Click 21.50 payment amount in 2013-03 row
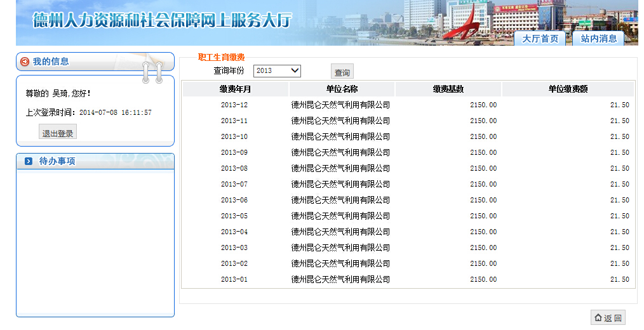The height and width of the screenshot is (330, 644). (619, 248)
